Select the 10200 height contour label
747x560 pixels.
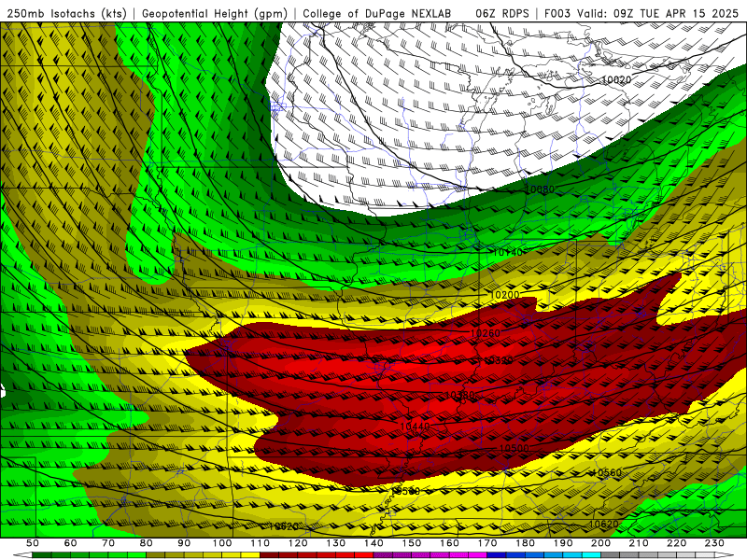504,295
